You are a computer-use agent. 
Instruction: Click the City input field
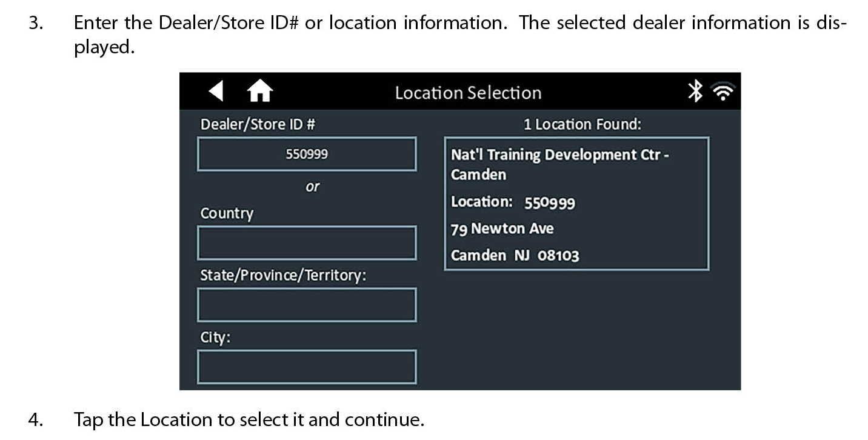pos(307,367)
